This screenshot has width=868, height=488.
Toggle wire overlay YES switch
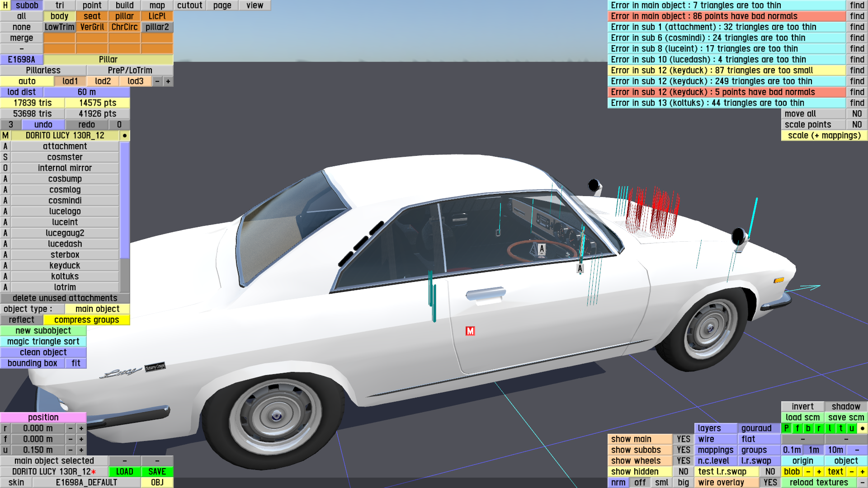[x=770, y=483]
